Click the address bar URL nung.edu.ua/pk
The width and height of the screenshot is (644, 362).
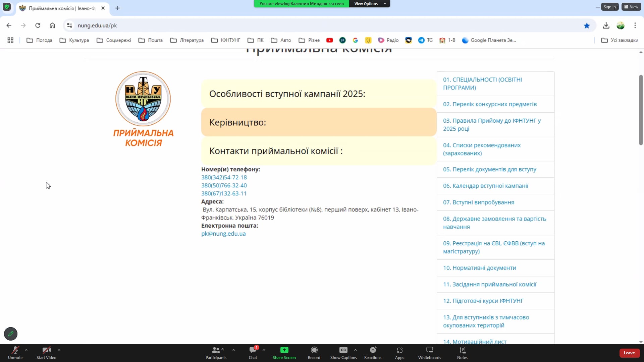point(97,25)
